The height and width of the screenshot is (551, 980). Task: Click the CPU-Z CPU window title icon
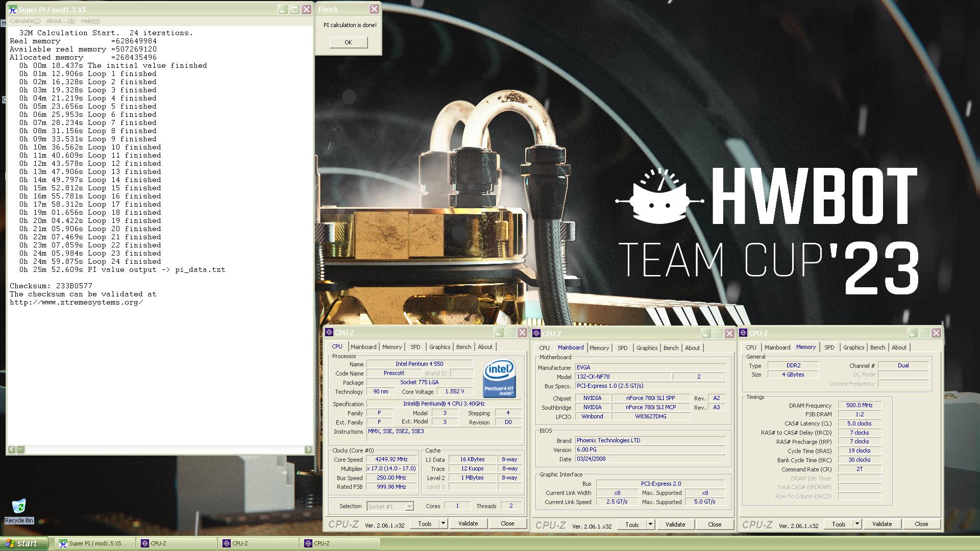coord(329,333)
